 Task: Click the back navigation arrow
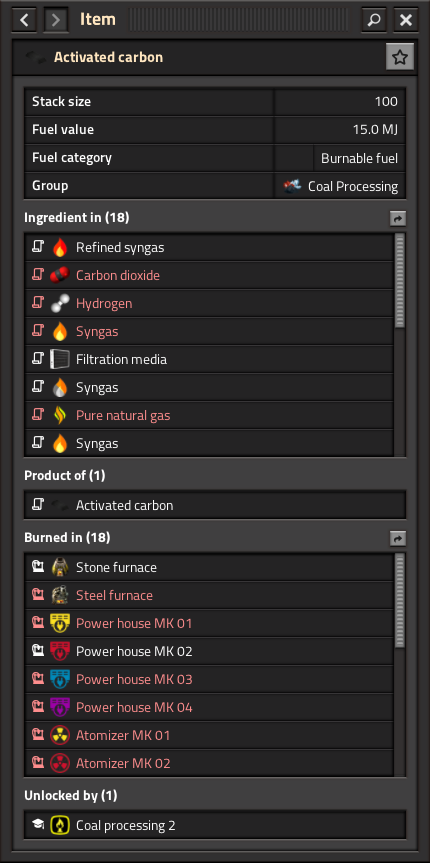point(24,20)
